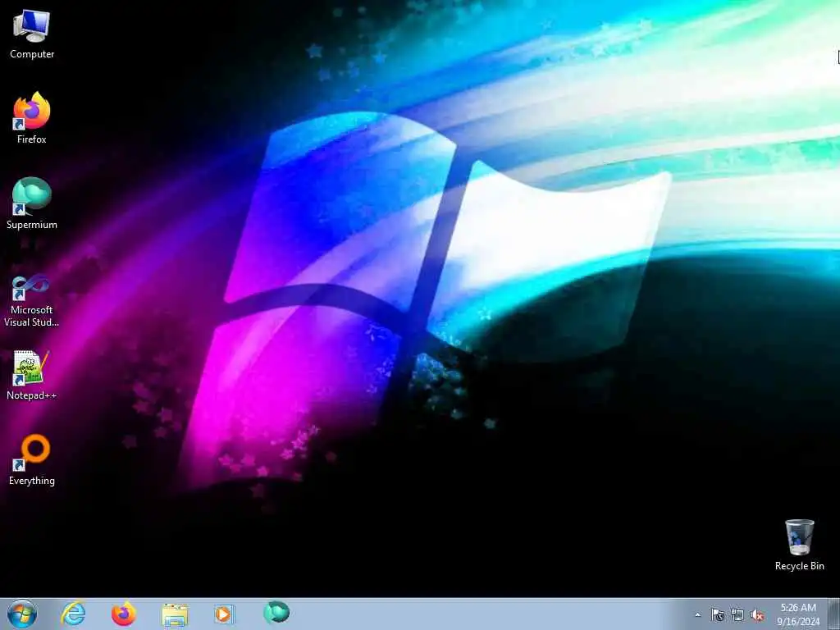The width and height of the screenshot is (840, 630).
Task: Open the muted volume tray icon
Action: click(757, 614)
